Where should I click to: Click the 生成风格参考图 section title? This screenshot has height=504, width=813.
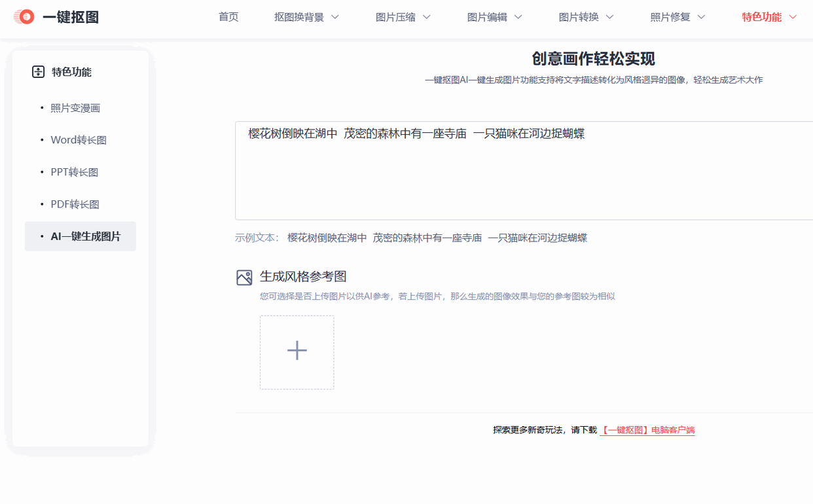coord(303,276)
